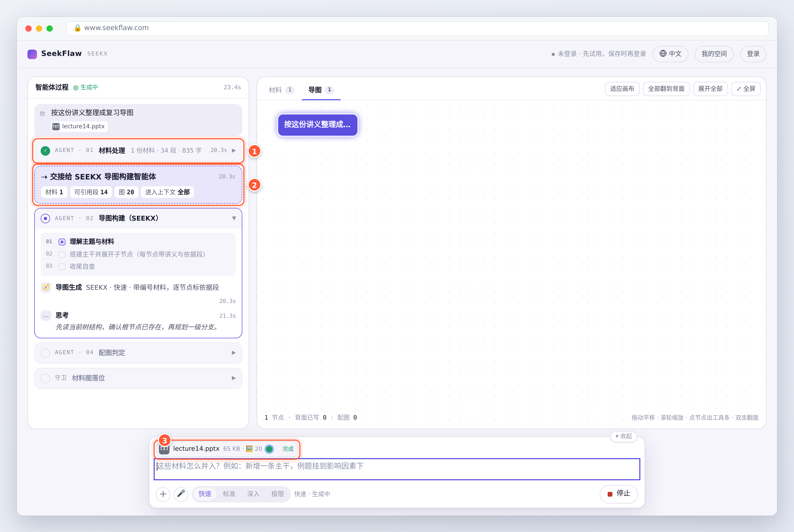Click the microphone voice input icon
This screenshot has width=794, height=532.
pos(181,494)
